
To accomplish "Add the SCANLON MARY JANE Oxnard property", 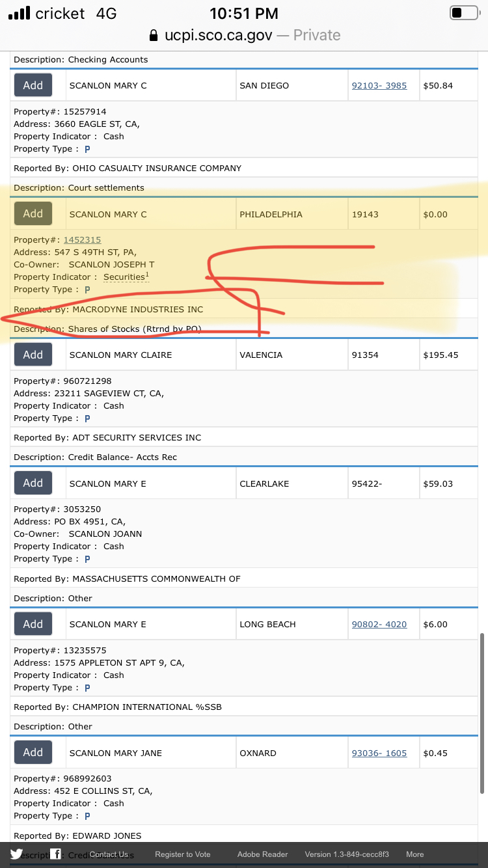I will pos(33,752).
